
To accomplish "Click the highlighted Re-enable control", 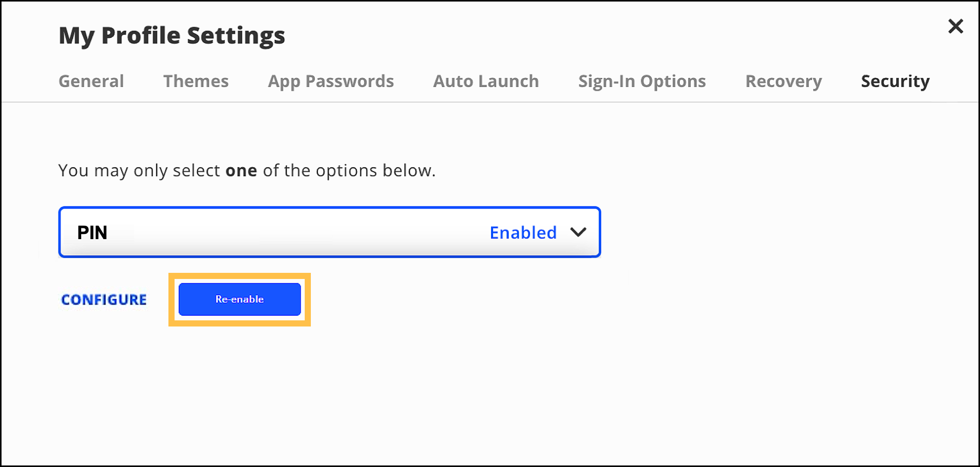I will pos(239,299).
